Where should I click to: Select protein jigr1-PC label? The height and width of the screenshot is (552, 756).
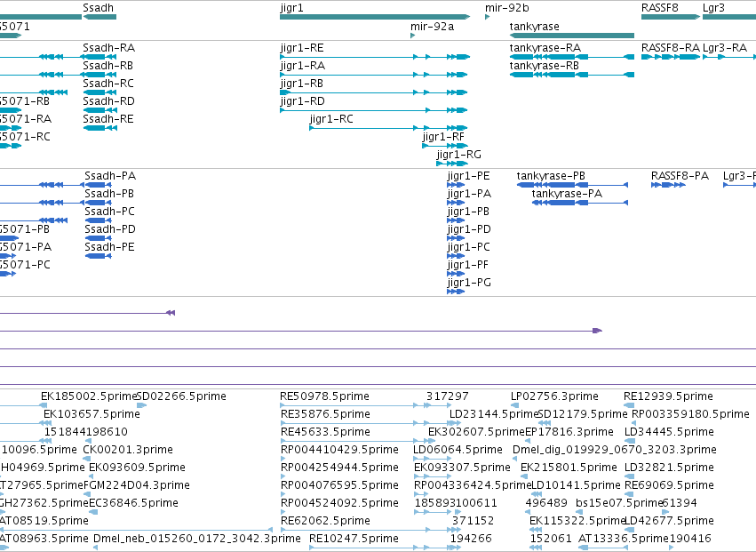[469, 247]
